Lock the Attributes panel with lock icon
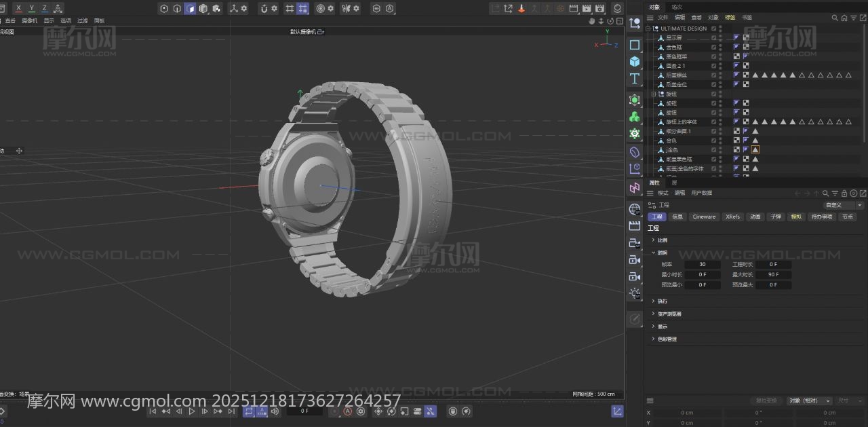Viewport: 868px width, 427px height. 843,193
